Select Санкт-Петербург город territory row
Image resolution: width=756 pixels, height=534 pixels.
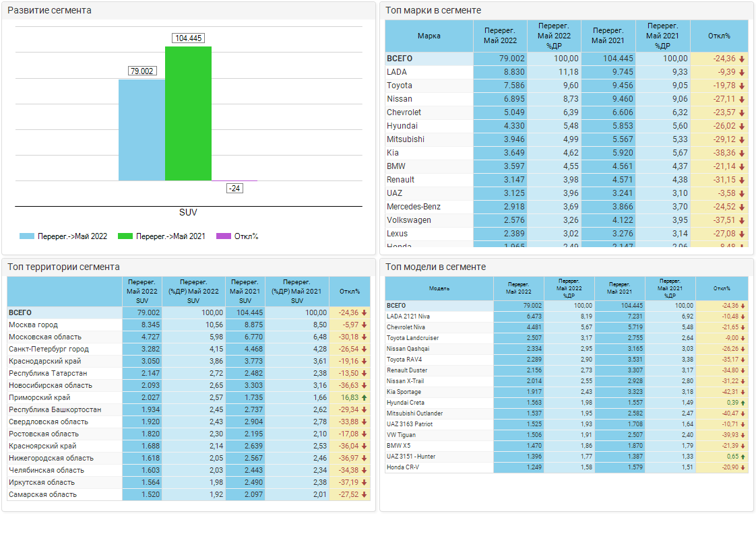tap(49, 349)
